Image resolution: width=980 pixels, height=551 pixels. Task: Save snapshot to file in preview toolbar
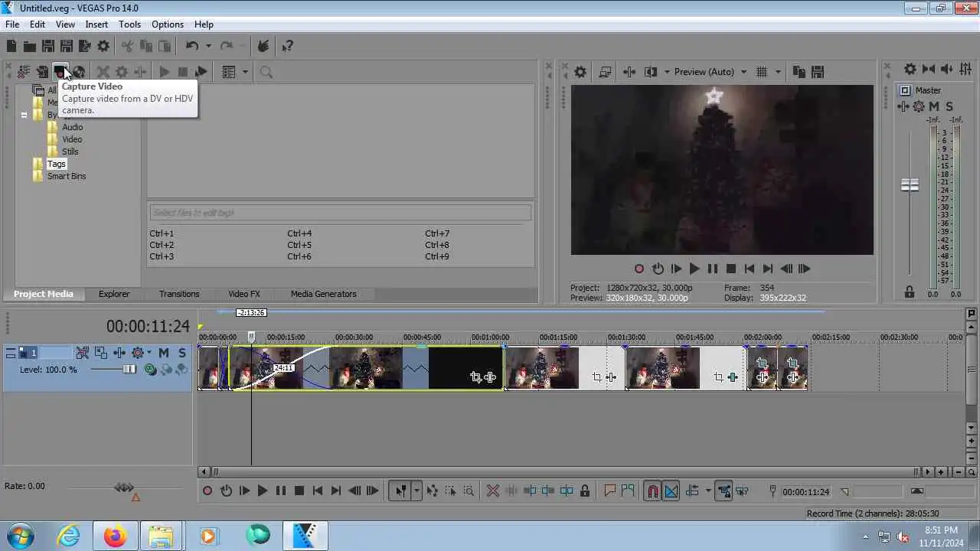coord(817,72)
